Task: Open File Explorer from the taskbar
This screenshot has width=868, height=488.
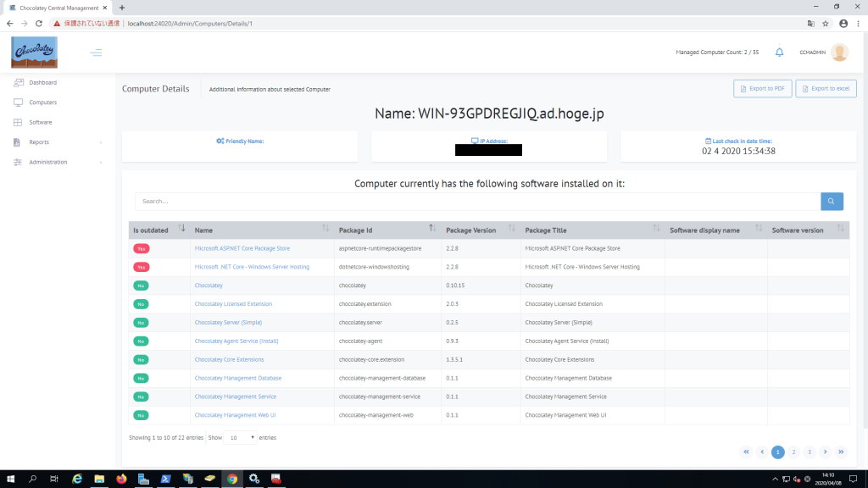Action: coord(99,479)
